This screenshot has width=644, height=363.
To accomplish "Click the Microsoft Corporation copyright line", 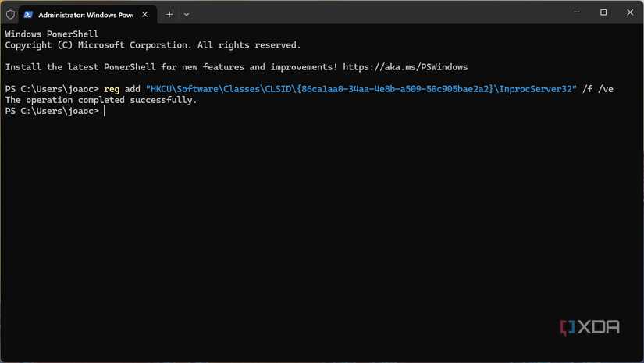I will coord(152,45).
